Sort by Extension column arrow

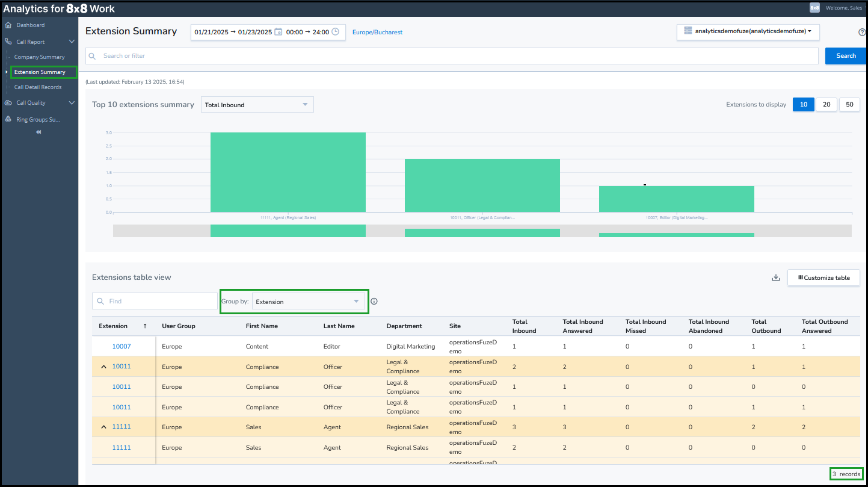click(x=145, y=326)
